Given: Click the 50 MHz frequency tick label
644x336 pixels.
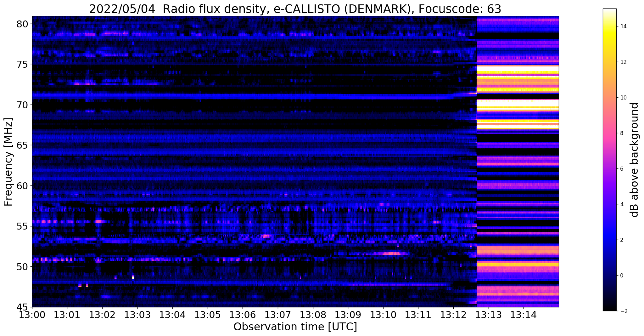Looking at the screenshot, I should [x=22, y=267].
